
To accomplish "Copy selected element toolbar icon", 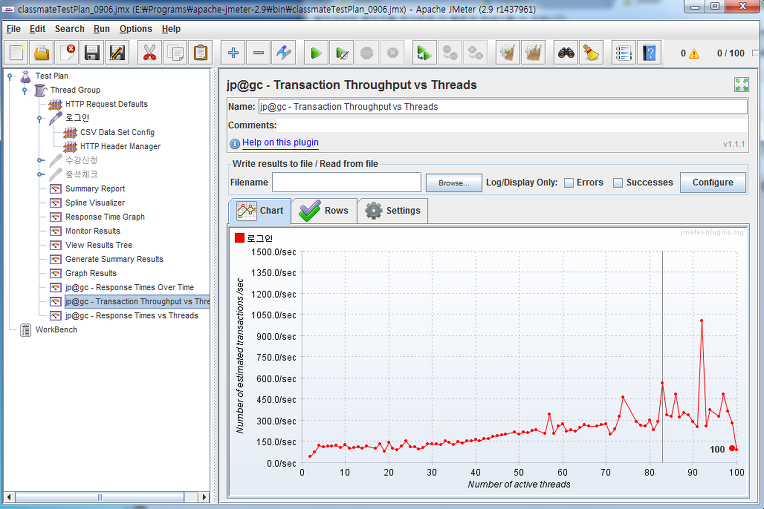I will pos(175,53).
